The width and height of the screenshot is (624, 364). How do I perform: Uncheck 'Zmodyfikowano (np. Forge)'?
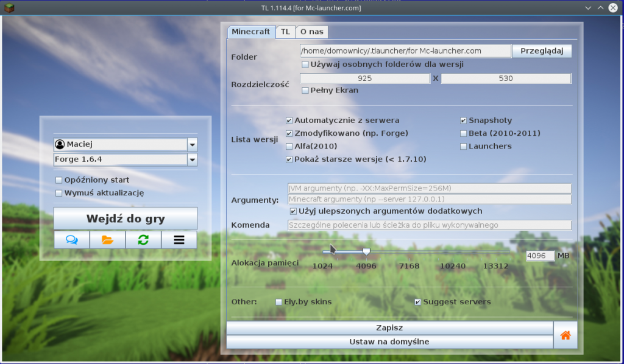[289, 133]
